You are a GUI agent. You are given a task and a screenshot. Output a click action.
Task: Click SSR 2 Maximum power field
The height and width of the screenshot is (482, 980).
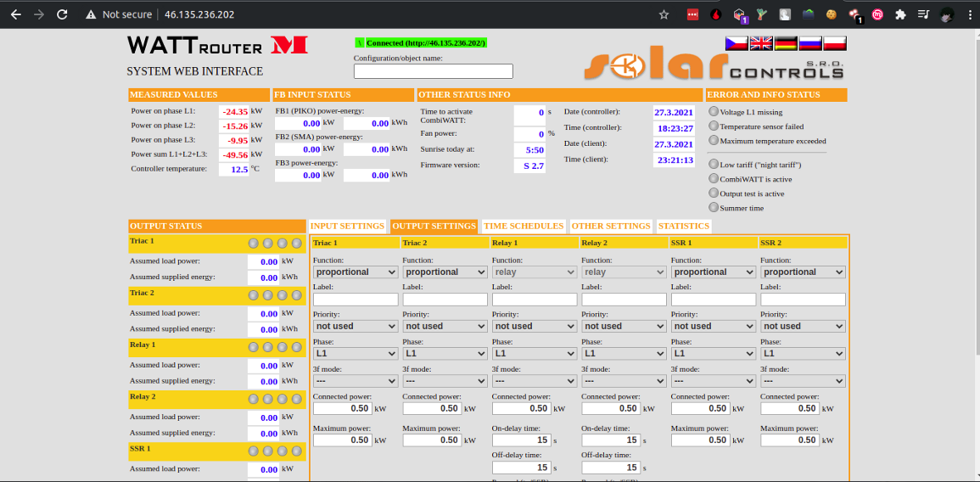click(790, 440)
